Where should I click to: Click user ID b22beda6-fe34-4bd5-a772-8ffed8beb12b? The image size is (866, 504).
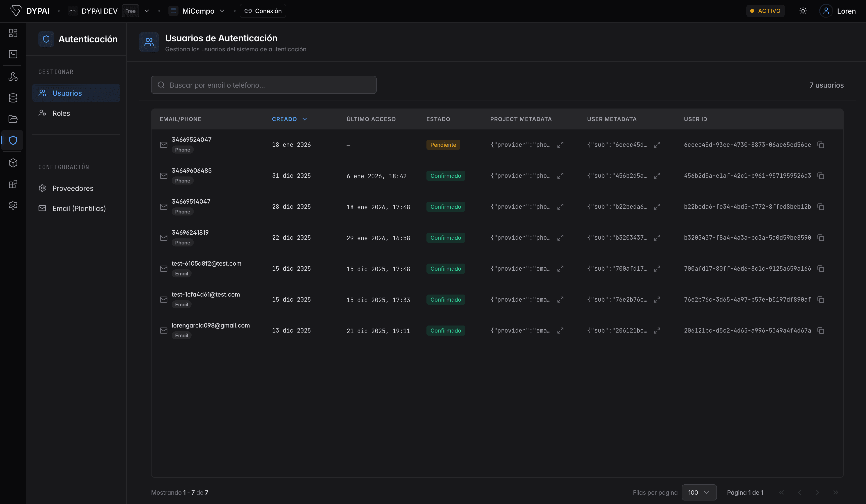(747, 206)
